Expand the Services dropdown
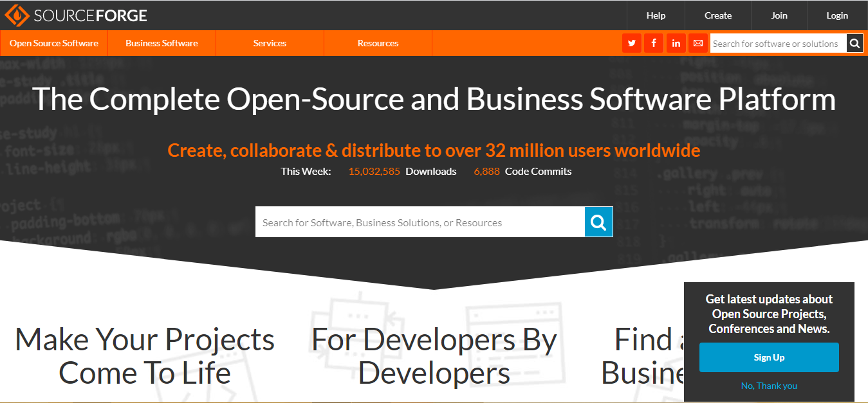This screenshot has width=868, height=403. click(x=270, y=42)
